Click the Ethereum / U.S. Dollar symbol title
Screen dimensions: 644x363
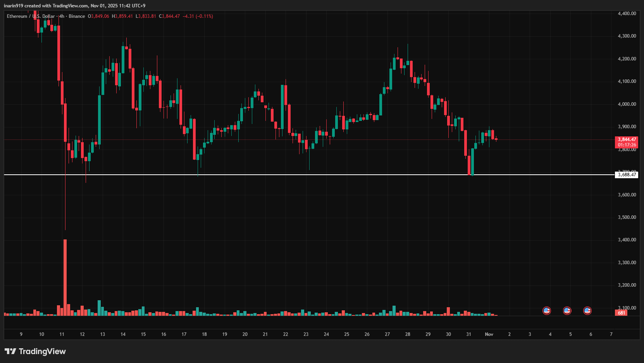pos(31,16)
